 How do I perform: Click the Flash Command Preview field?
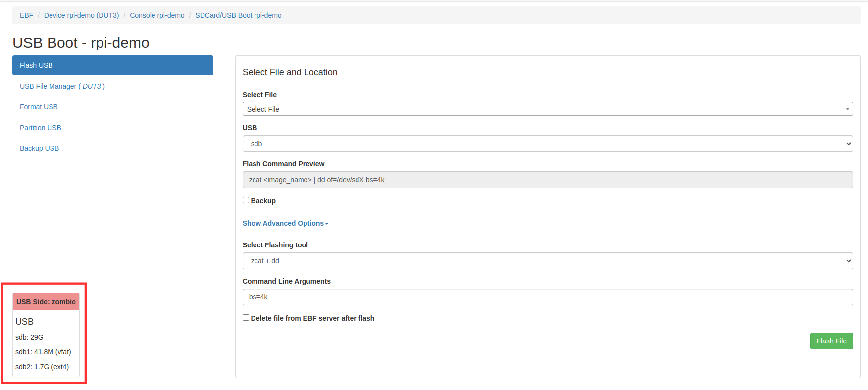click(548, 180)
